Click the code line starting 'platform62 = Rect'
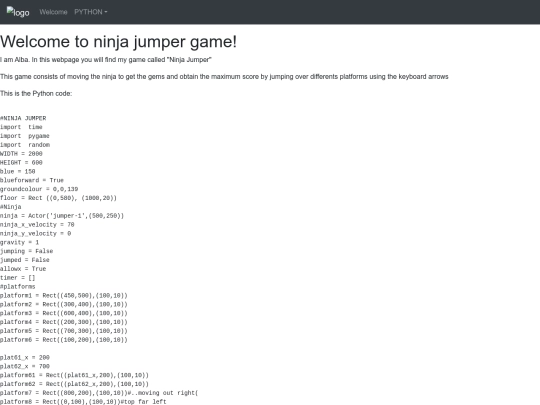The image size is (540, 405). point(74,384)
